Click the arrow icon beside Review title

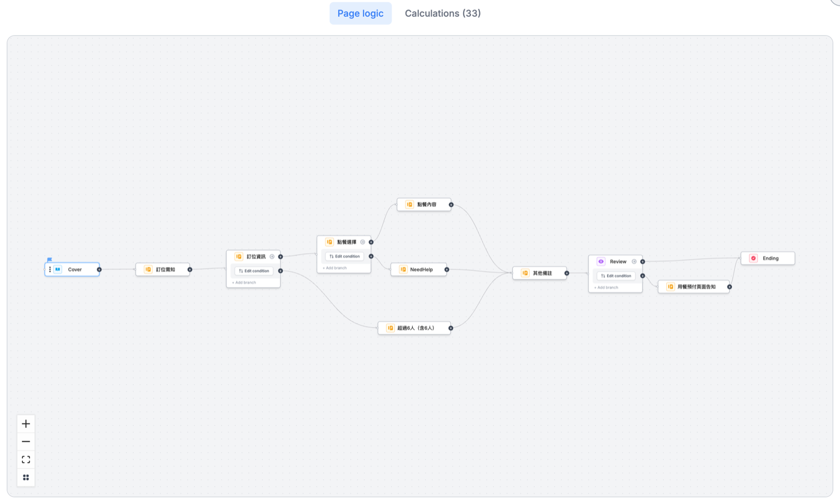634,262
